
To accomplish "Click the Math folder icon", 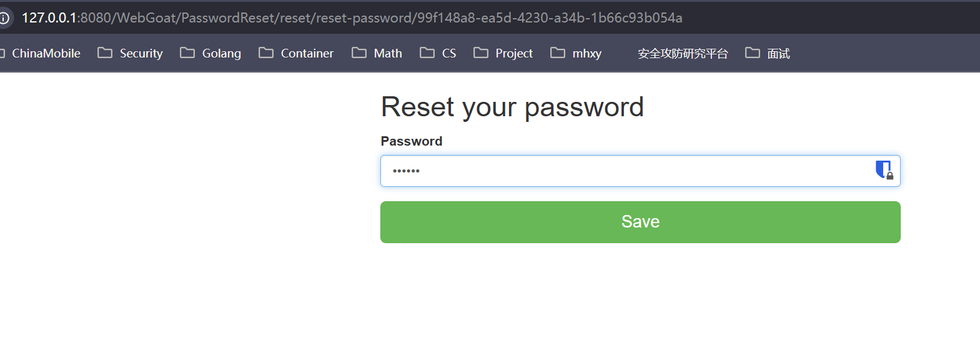I will click(x=359, y=53).
